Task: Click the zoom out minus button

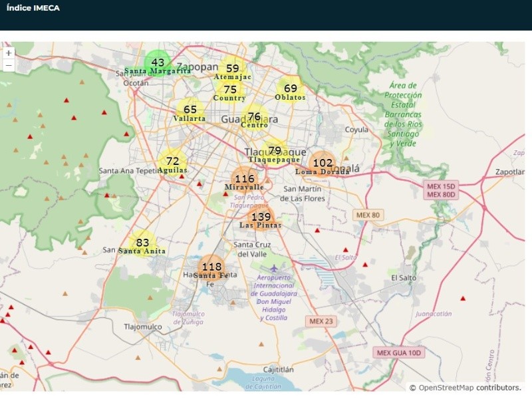Action: point(9,65)
